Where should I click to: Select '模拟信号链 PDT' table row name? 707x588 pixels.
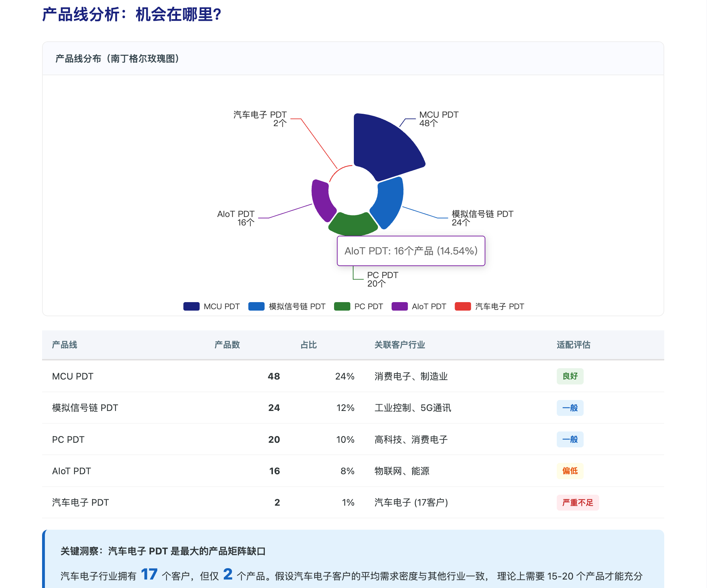click(x=85, y=408)
